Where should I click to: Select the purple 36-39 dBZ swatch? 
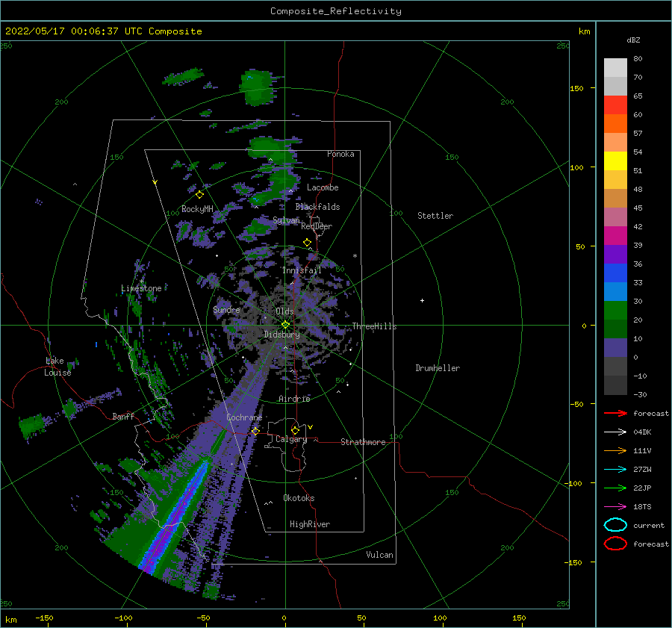click(615, 255)
